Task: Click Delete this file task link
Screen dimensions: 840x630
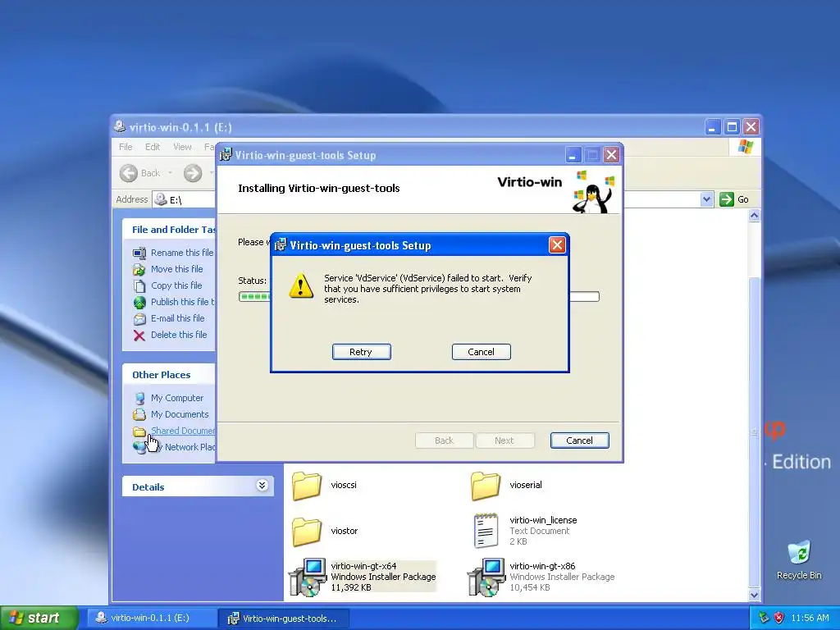Action: [179, 335]
